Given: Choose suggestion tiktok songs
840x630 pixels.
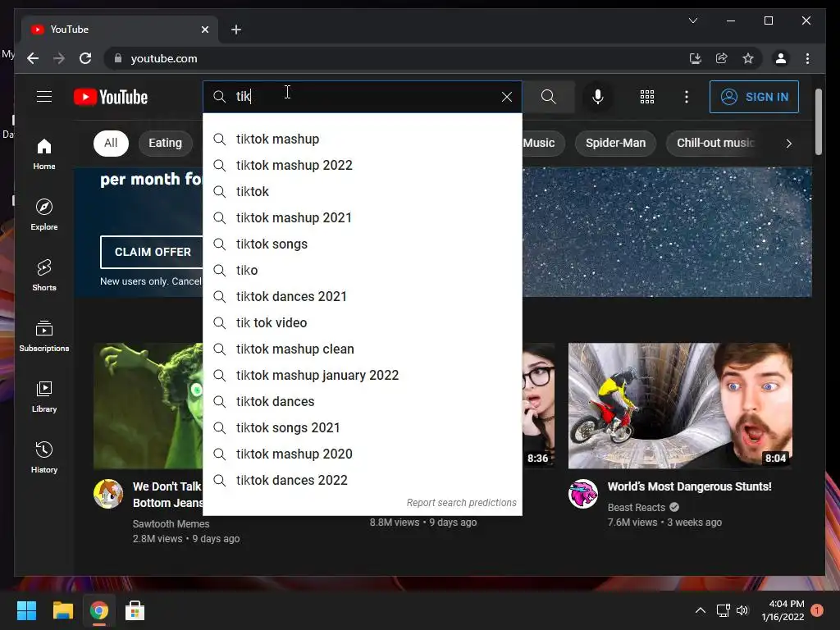Looking at the screenshot, I should pos(363,244).
